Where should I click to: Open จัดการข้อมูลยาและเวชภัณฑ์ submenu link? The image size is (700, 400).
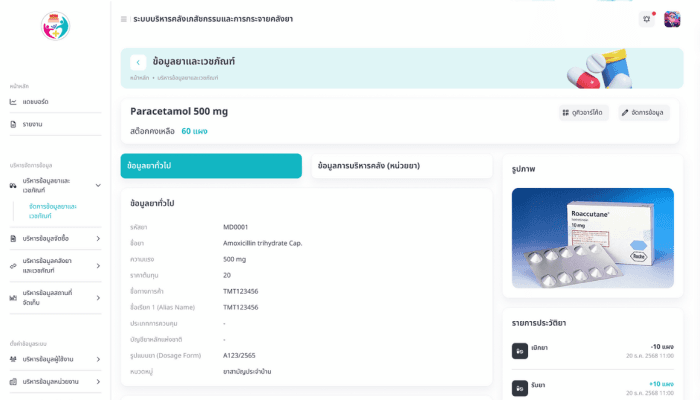pyautogui.click(x=53, y=211)
